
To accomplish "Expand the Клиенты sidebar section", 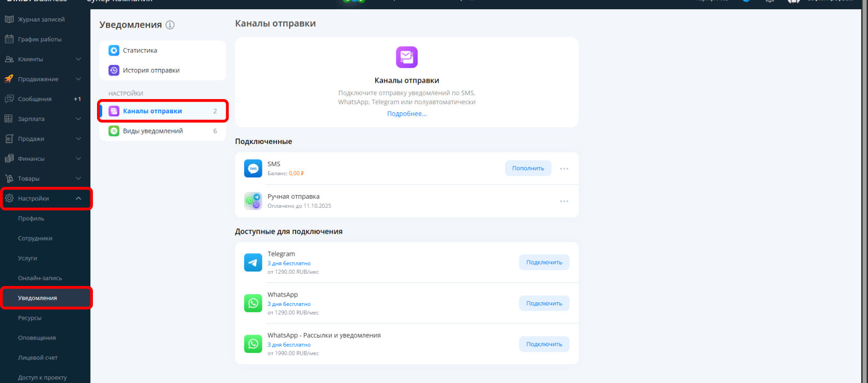I will [x=79, y=59].
